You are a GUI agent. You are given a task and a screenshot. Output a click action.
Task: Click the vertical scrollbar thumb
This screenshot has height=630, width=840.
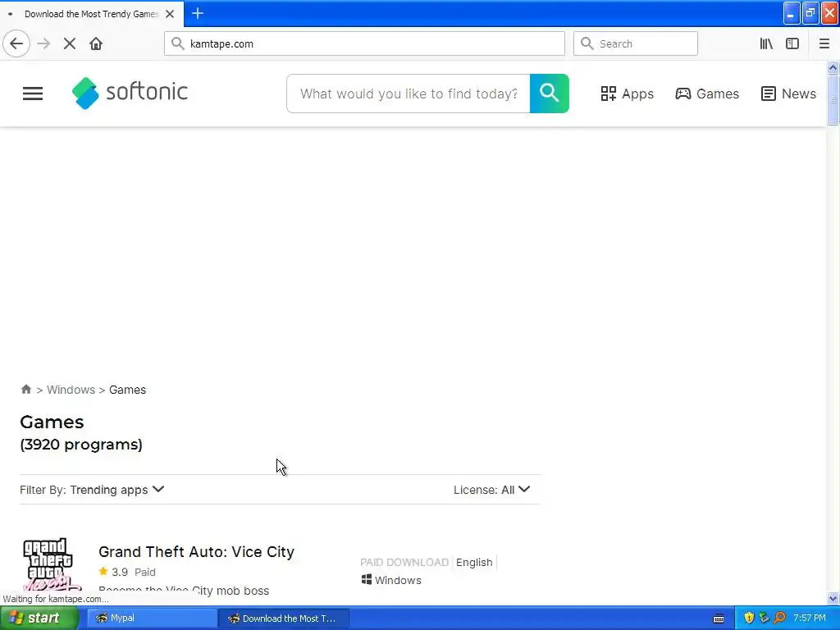[x=833, y=100]
